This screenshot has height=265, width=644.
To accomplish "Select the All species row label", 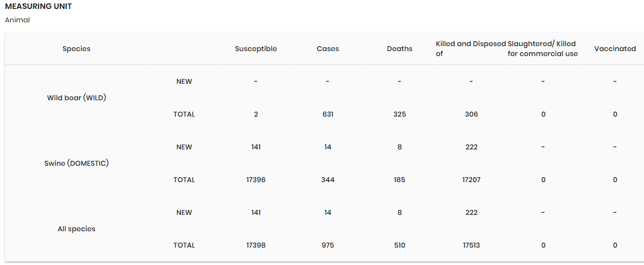I will coord(76,229).
